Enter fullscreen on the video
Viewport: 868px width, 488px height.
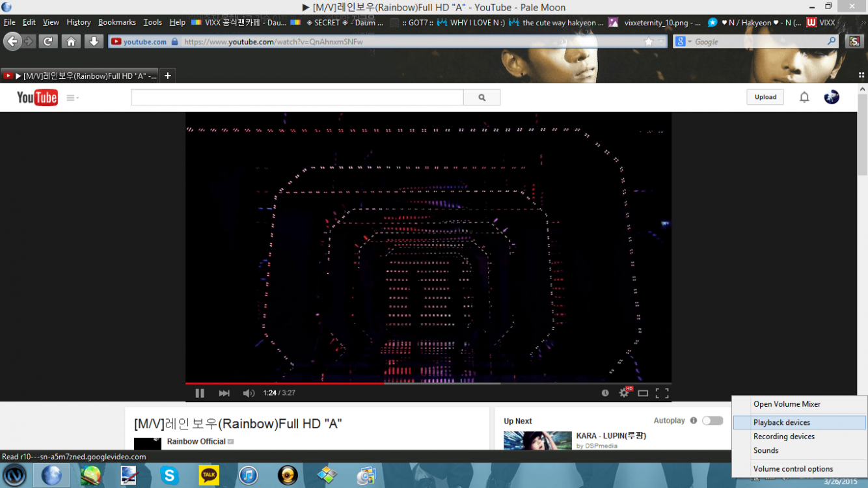click(662, 392)
